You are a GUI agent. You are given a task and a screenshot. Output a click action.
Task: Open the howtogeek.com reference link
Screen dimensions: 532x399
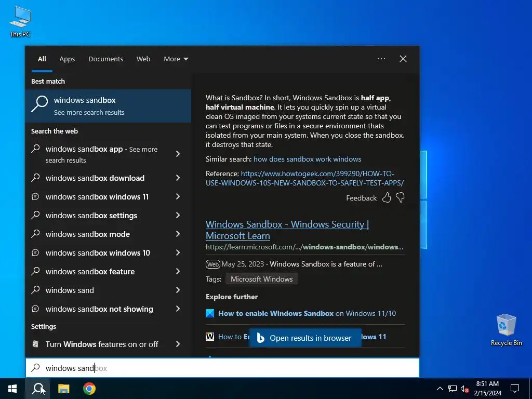(x=304, y=178)
